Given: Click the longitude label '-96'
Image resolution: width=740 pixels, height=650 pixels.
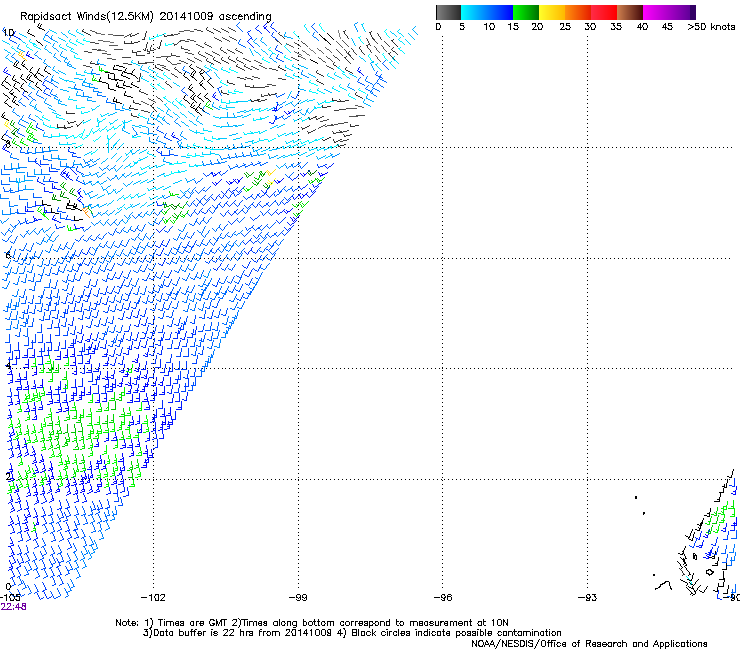Looking at the screenshot, I should coord(443,598).
